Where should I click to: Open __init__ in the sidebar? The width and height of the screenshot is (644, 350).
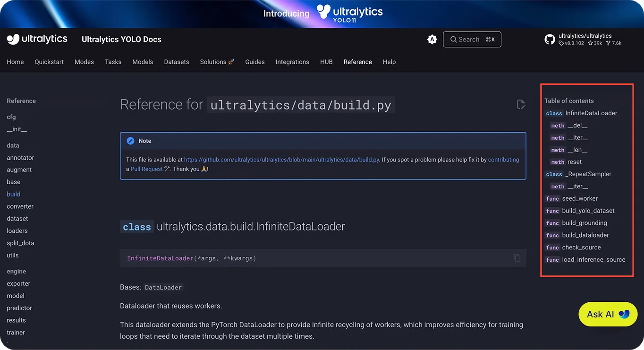17,129
